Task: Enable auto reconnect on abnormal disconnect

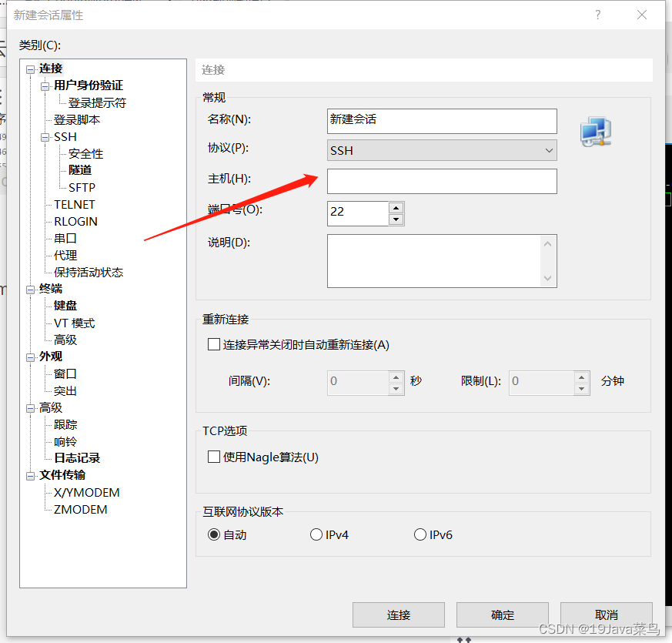Action: (214, 344)
